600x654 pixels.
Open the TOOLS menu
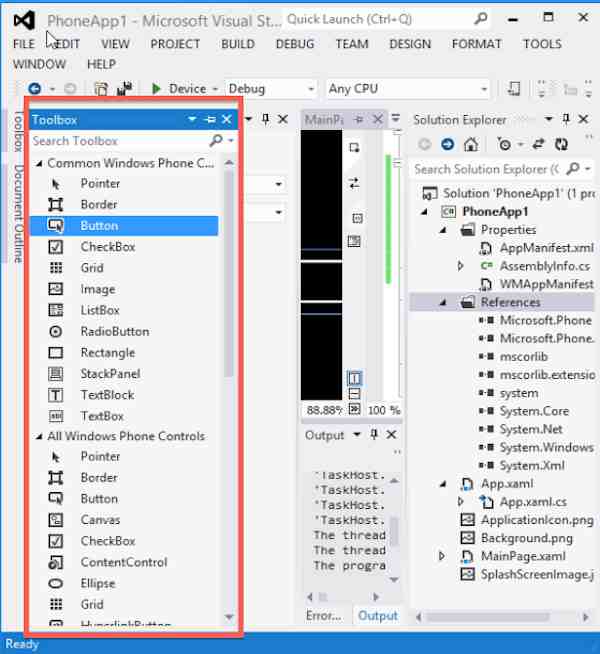(x=542, y=44)
